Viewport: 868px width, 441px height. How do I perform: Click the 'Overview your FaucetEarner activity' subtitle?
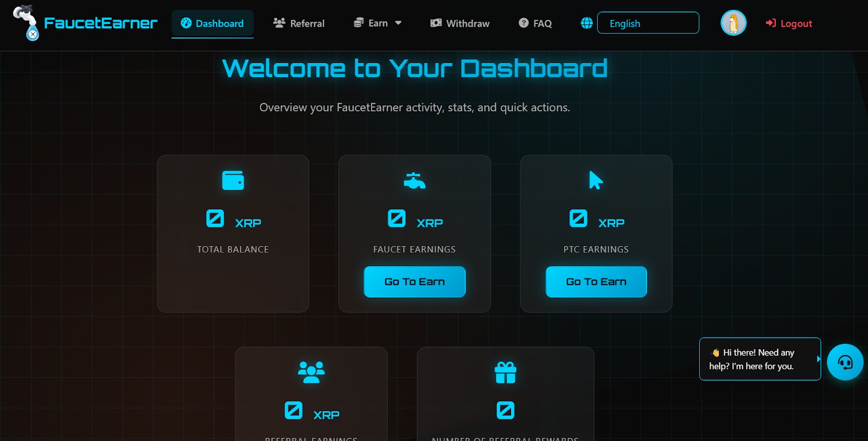414,108
